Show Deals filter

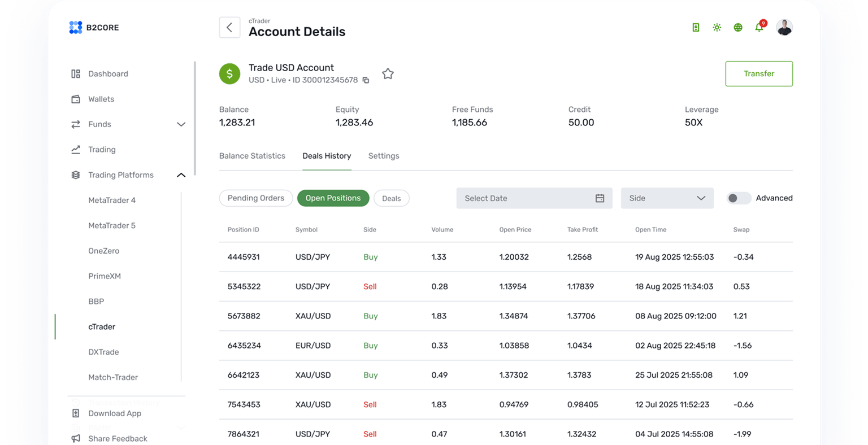pos(391,198)
